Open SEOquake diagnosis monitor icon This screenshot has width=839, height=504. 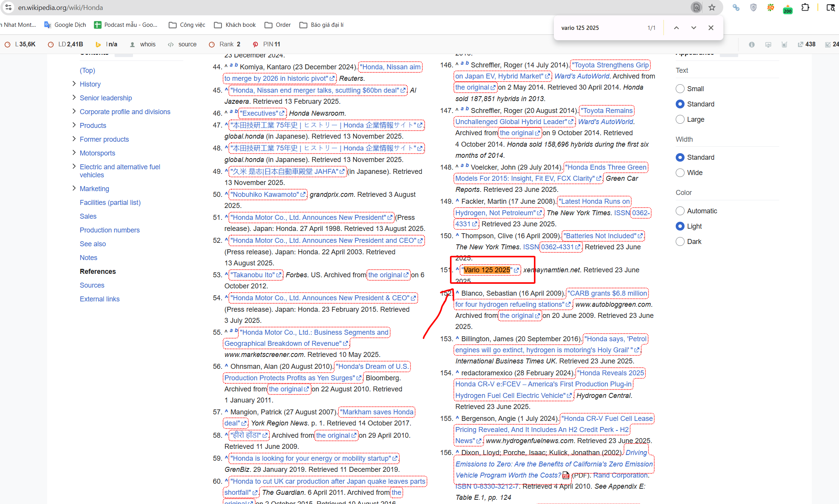click(x=768, y=44)
